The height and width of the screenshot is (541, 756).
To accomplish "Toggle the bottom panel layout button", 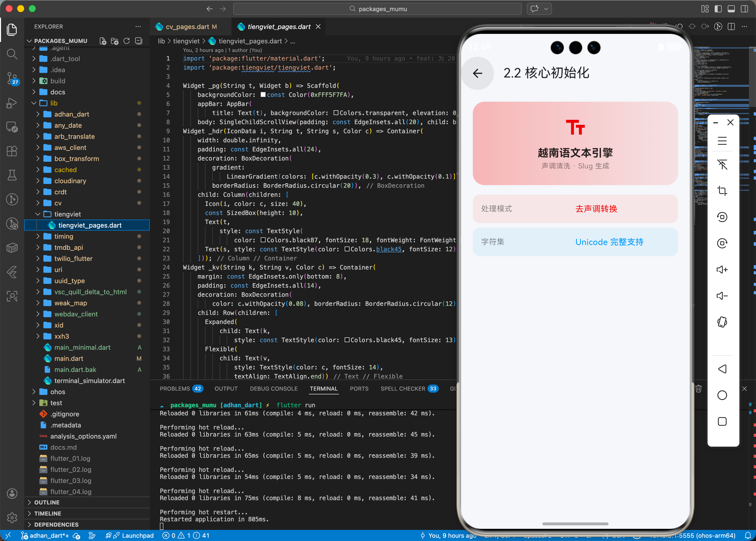I will (x=731, y=9).
